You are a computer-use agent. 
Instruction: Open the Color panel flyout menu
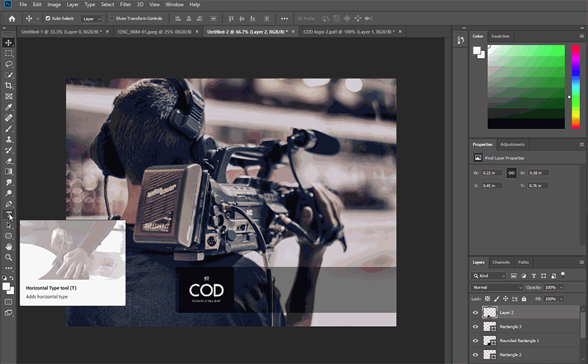581,37
